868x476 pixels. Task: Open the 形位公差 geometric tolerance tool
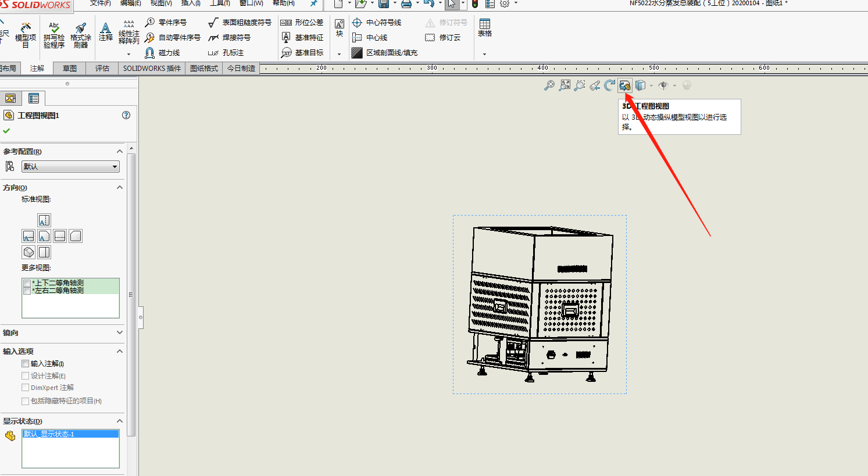tap(302, 22)
